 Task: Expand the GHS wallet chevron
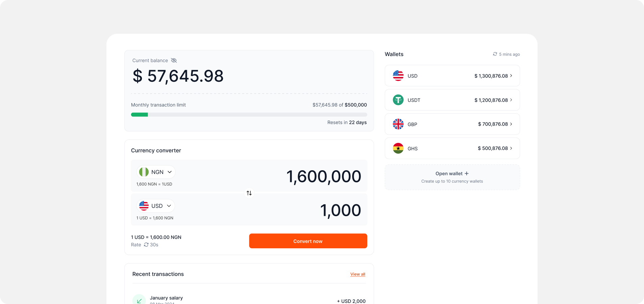tap(511, 148)
